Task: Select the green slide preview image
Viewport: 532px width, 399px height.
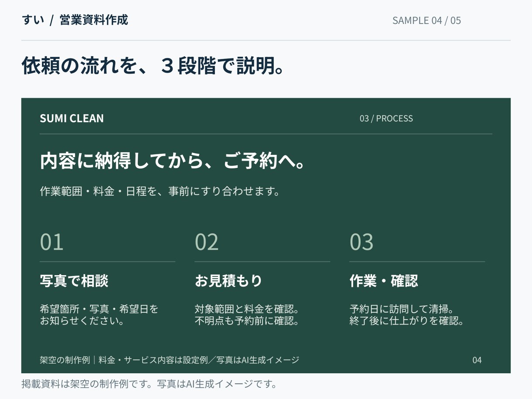Action: (266, 235)
